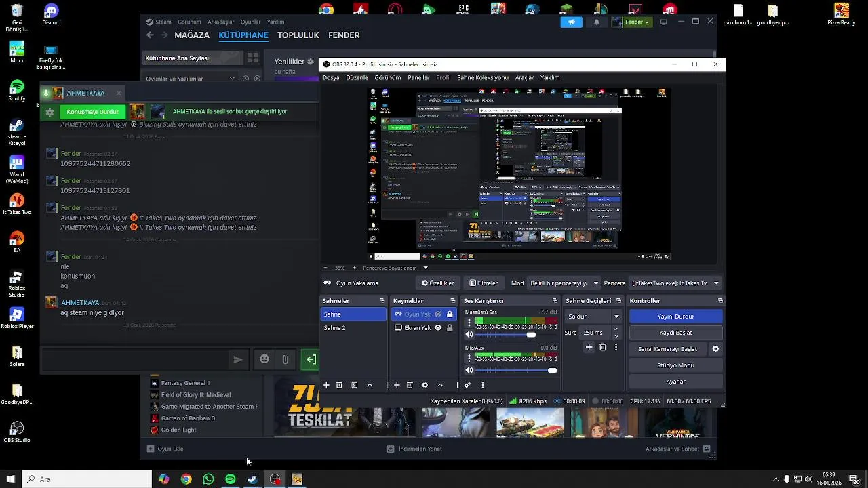Open Soldur transition type dropdown
The image size is (868, 488).
point(594,317)
